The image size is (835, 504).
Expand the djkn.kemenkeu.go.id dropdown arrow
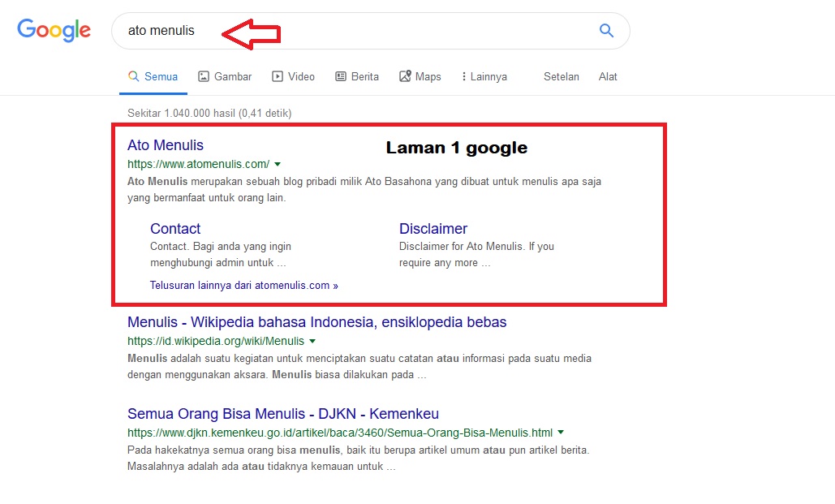tap(561, 432)
